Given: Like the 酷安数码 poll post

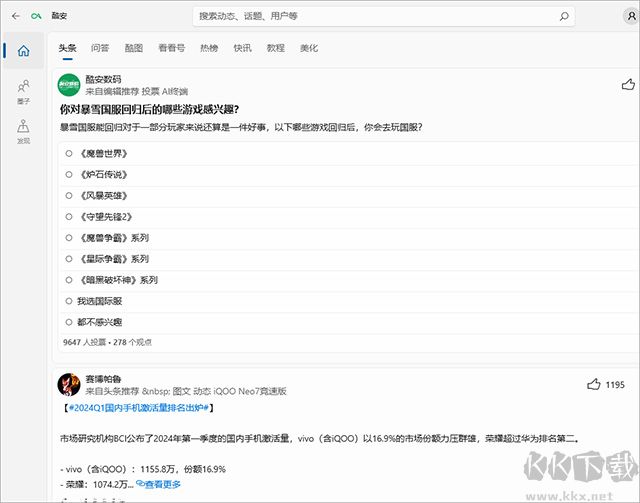Looking at the screenshot, I should click(628, 85).
